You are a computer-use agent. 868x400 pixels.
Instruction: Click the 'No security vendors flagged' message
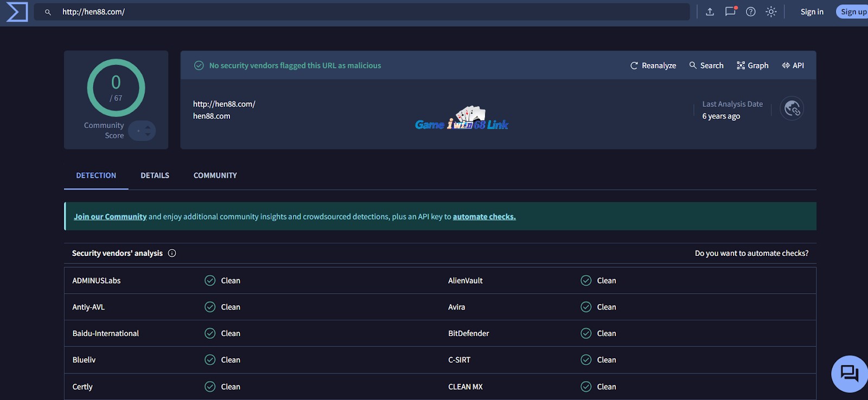[x=295, y=66]
